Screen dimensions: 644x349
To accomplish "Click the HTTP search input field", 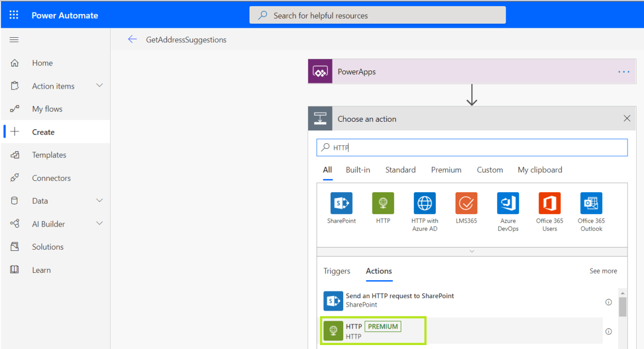I will point(472,147).
